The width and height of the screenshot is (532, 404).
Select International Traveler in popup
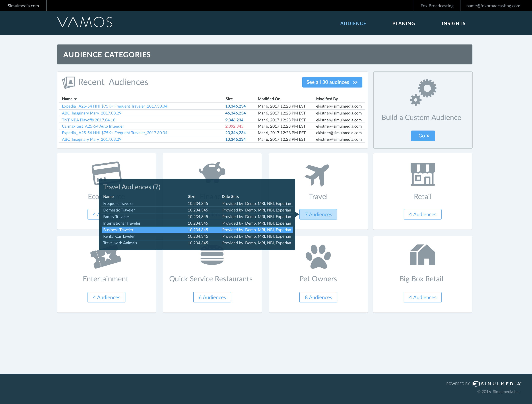click(197, 223)
